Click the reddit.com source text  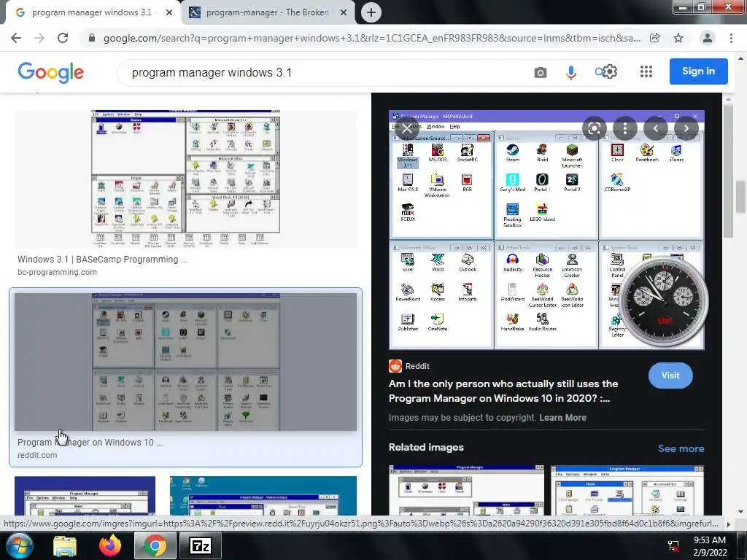(37, 455)
